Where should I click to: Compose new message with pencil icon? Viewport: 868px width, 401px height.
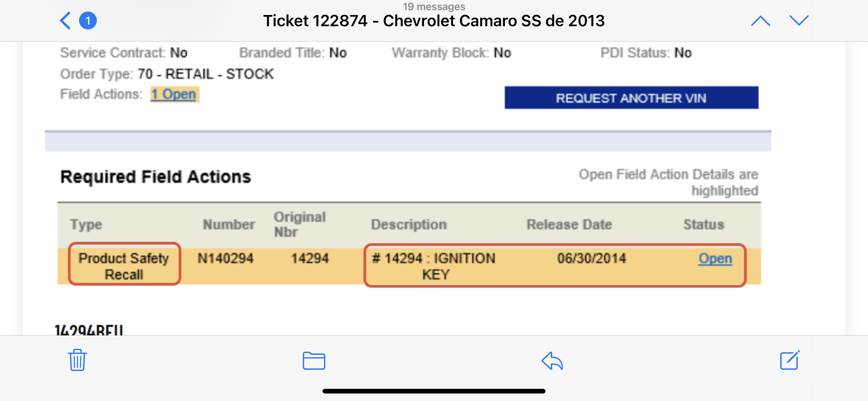click(x=789, y=360)
